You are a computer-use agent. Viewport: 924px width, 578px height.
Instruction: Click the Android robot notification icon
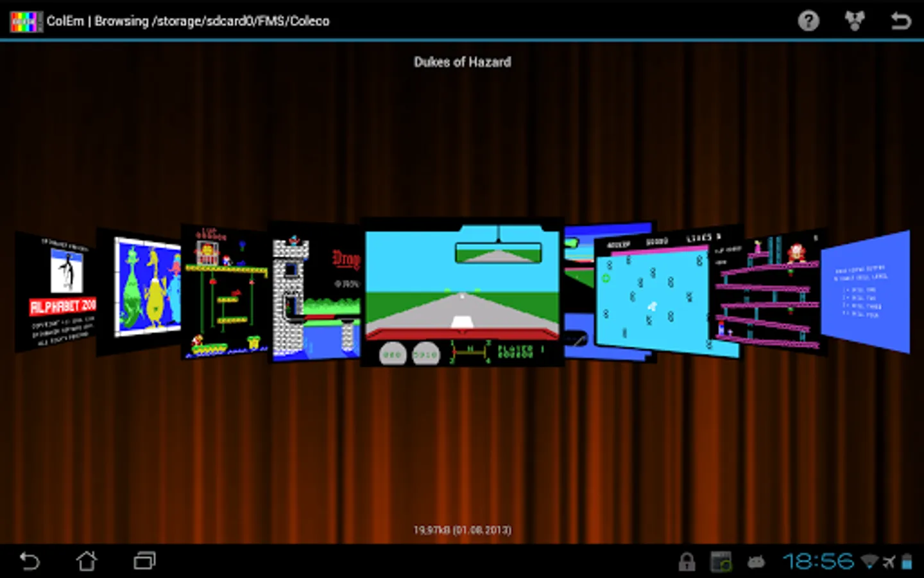[757, 563]
